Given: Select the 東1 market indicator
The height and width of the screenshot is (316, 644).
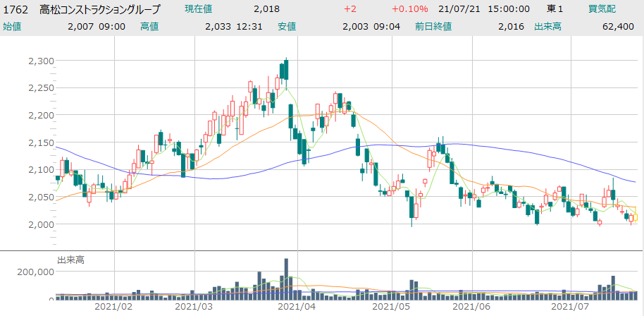Looking at the screenshot, I should (555, 9).
